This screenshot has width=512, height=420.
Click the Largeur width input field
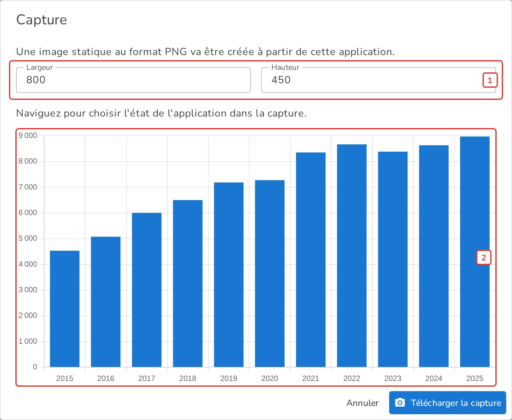tap(133, 80)
